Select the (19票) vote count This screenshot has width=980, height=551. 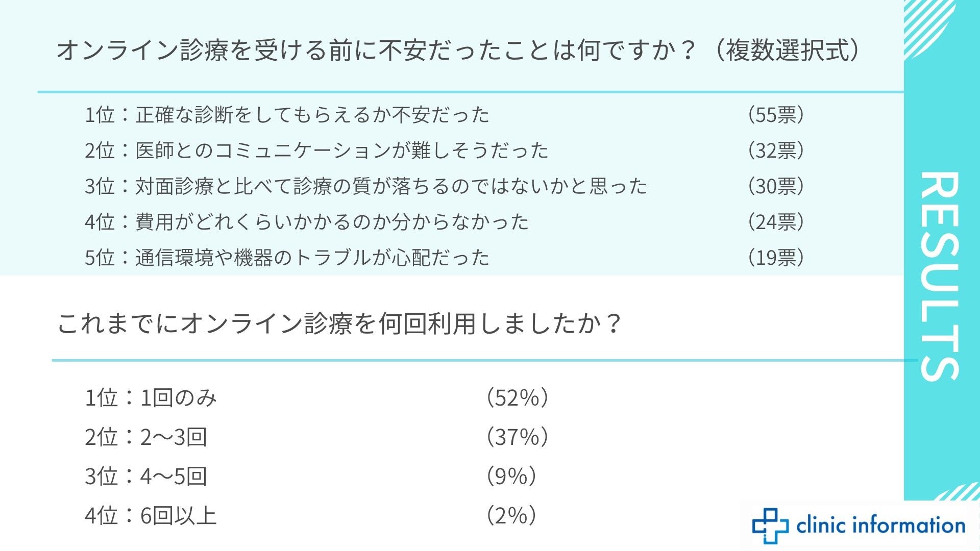coord(776,258)
